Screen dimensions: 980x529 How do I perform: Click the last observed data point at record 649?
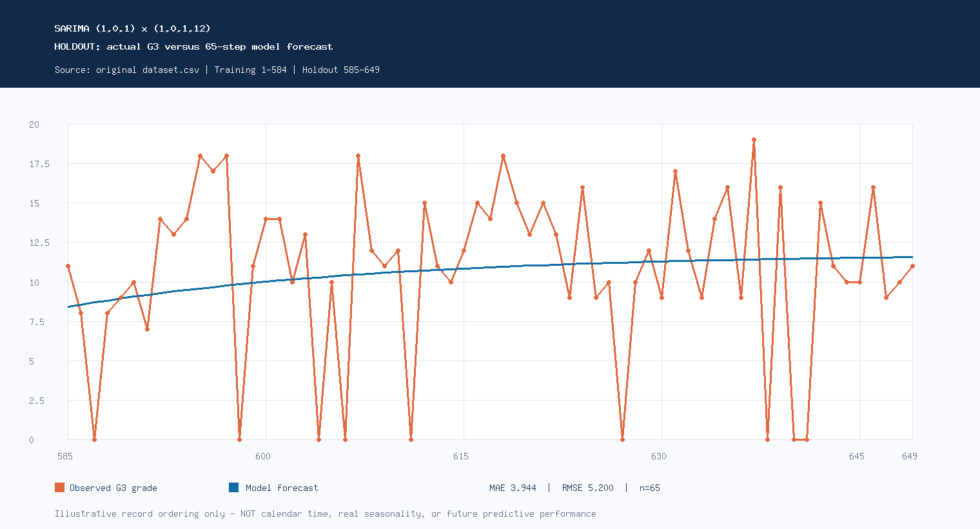(912, 266)
